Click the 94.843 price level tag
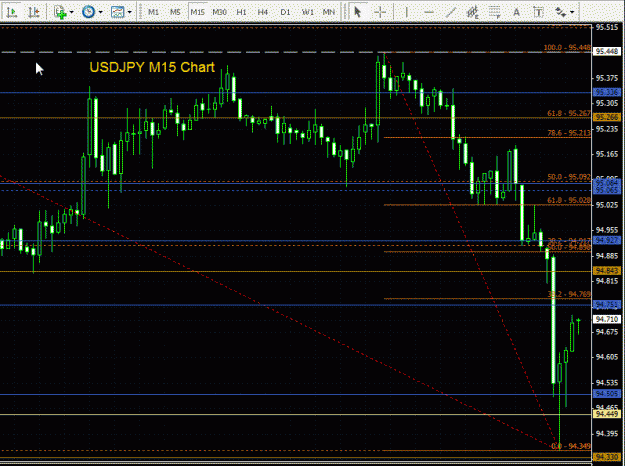The image size is (625, 466). [x=607, y=271]
